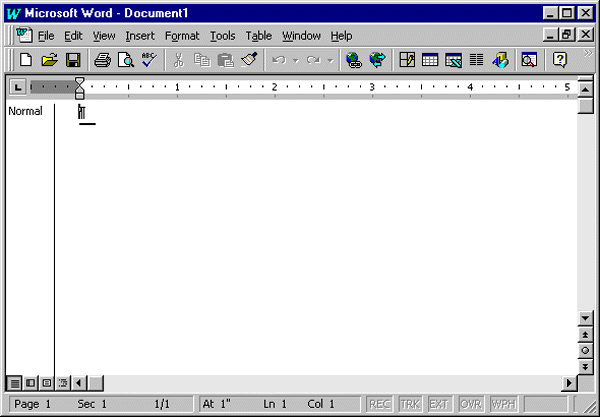The image size is (600, 417).
Task: Click the Redo arrow button
Action: pyautogui.click(x=313, y=60)
